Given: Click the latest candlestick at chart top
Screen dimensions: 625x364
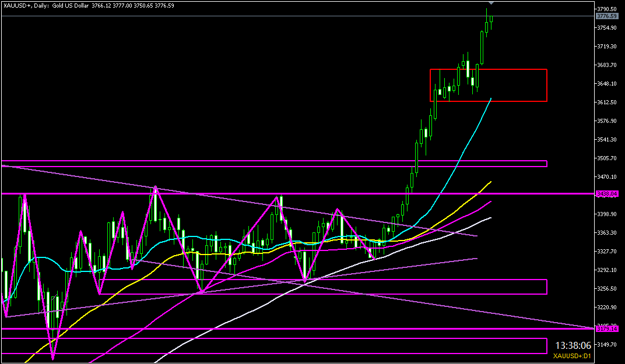Looking at the screenshot, I should 491,20.
